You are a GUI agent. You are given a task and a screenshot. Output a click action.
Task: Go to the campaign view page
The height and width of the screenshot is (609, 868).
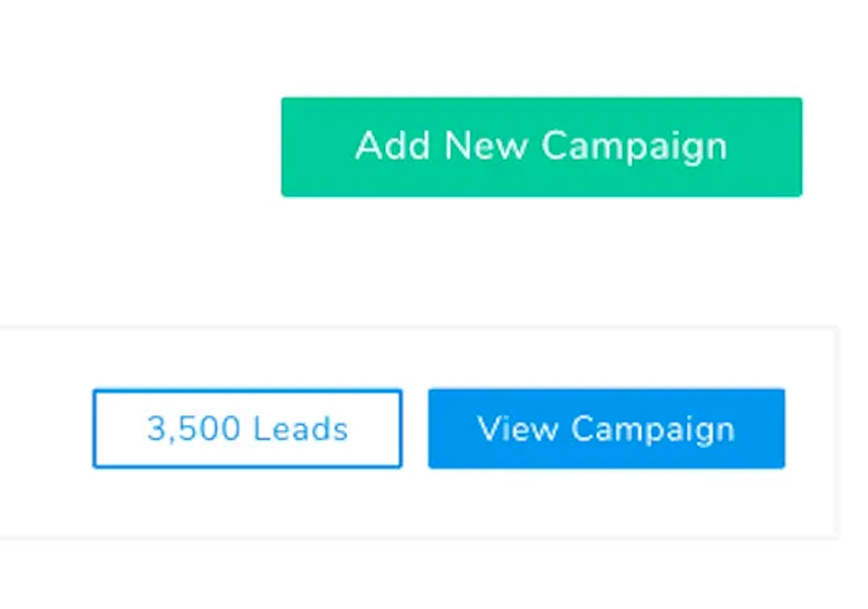pos(606,428)
